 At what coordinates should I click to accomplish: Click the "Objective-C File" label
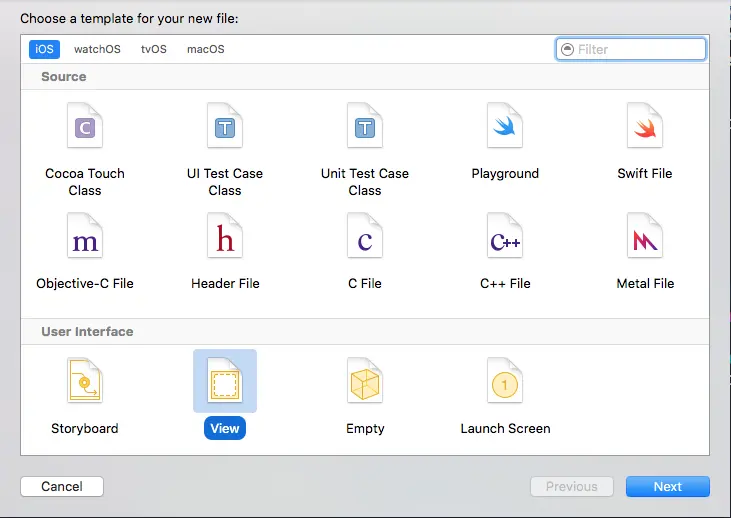tap(85, 283)
